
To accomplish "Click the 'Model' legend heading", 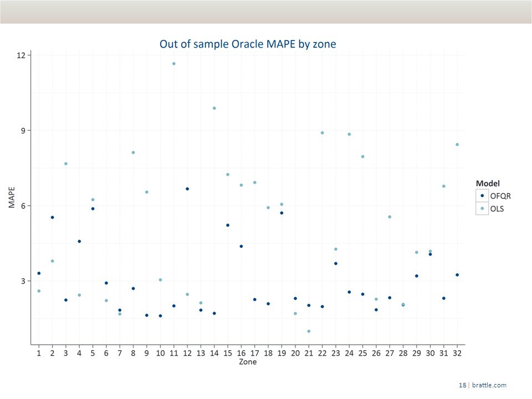I will 488,183.
